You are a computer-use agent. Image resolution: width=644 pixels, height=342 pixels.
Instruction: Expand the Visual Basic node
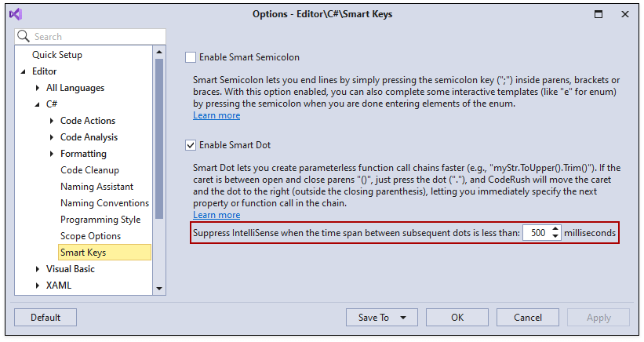(38, 269)
